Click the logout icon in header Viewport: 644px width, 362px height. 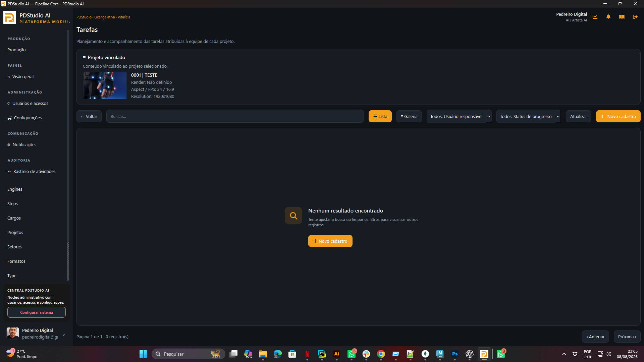tap(635, 17)
